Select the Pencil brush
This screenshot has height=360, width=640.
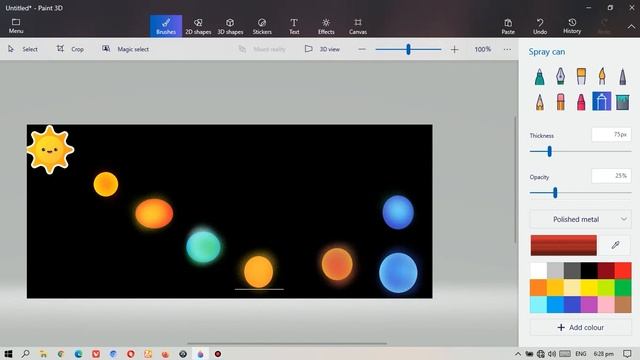point(540,102)
